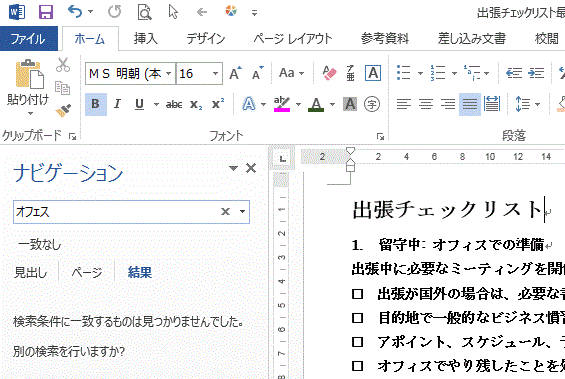
Task: Click the Word application icon
Action: (x=17, y=12)
